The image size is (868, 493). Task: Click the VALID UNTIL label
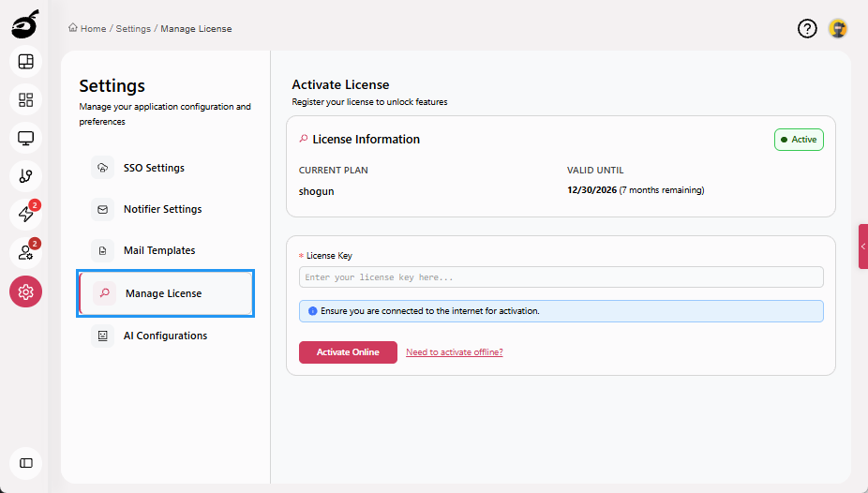pyautogui.click(x=595, y=171)
